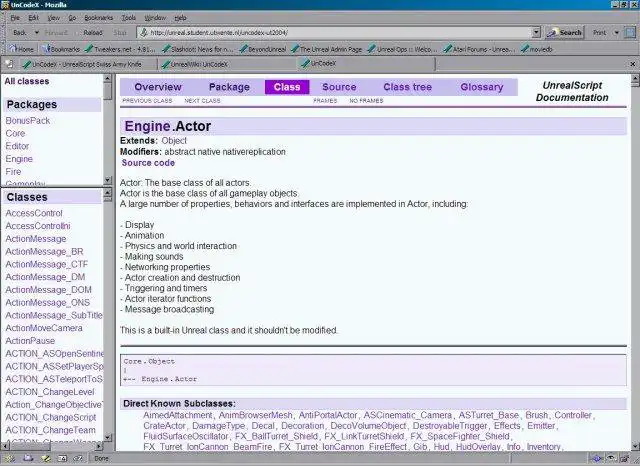Open the Atari Forums bookmark

pyautogui.click(x=479, y=49)
